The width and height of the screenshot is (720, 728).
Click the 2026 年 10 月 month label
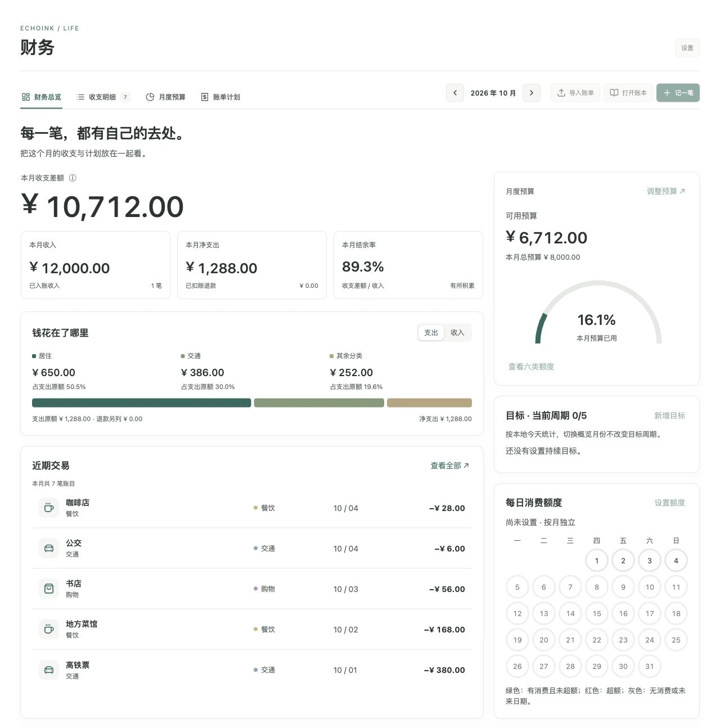pos(493,93)
